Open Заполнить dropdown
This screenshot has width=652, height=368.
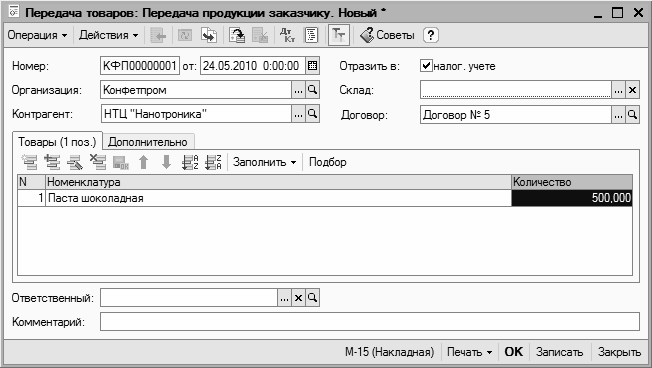[x=264, y=162]
